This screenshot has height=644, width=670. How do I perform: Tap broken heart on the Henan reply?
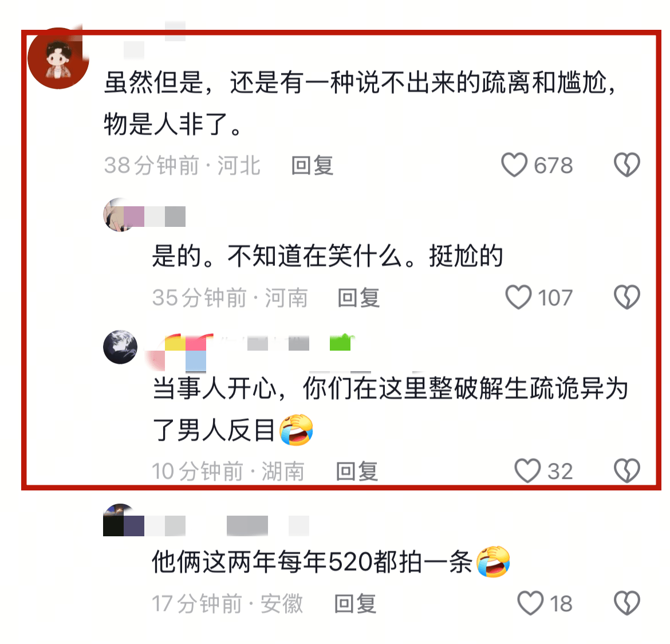627,297
